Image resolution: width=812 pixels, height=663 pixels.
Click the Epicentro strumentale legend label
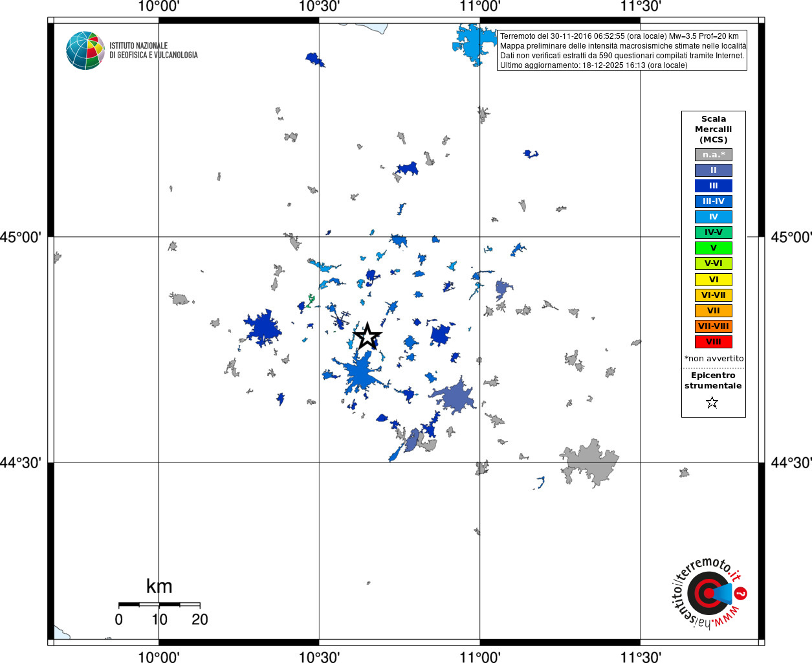pyautogui.click(x=713, y=381)
